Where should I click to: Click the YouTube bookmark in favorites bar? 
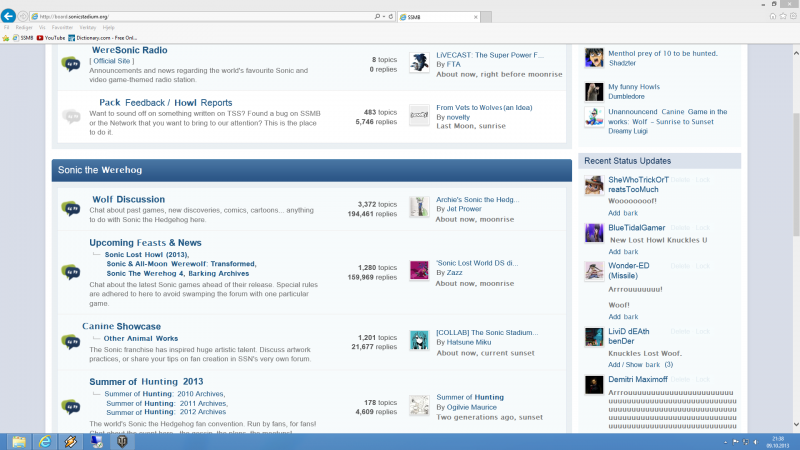click(x=51, y=38)
